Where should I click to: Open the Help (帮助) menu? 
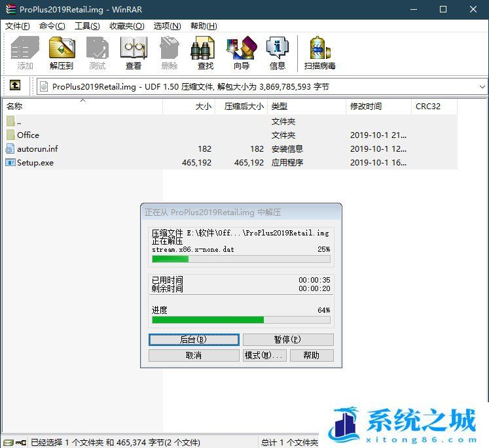(x=204, y=26)
